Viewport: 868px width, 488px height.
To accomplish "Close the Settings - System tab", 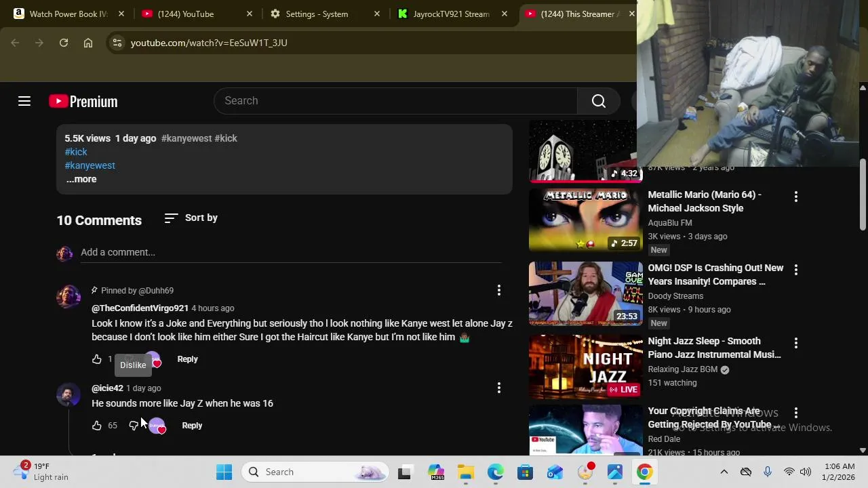I will tap(377, 14).
